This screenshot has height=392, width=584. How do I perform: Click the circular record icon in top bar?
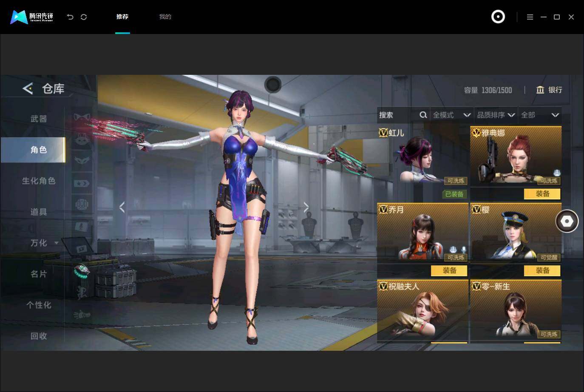tap(498, 17)
